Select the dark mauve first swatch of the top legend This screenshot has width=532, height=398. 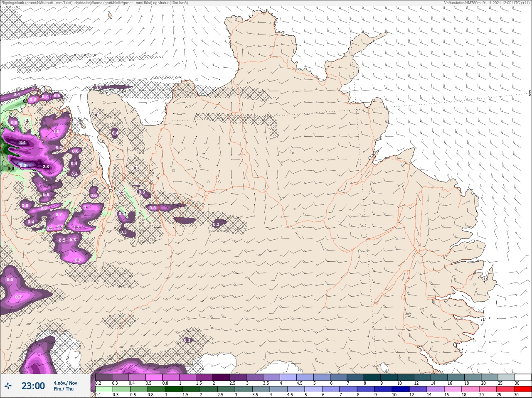tap(104, 377)
